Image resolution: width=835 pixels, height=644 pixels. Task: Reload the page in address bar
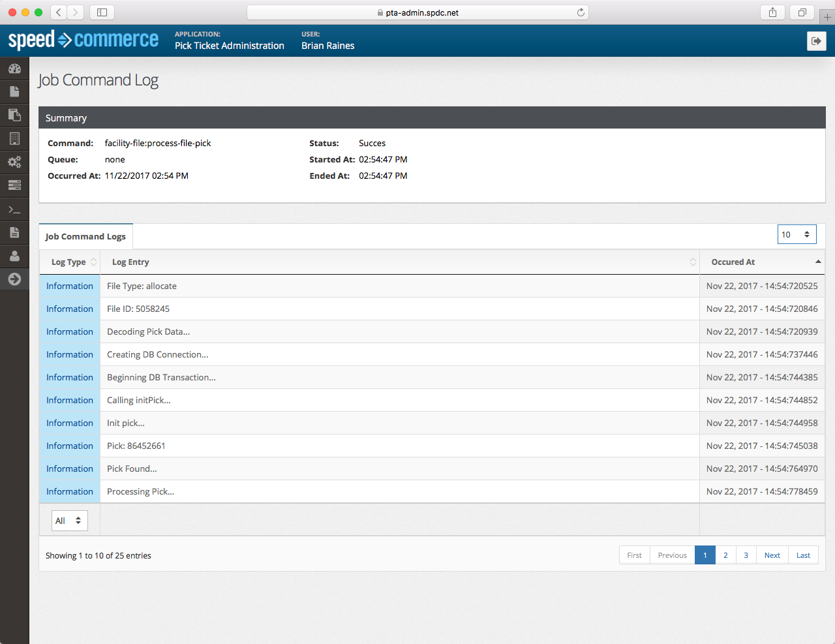(x=581, y=12)
